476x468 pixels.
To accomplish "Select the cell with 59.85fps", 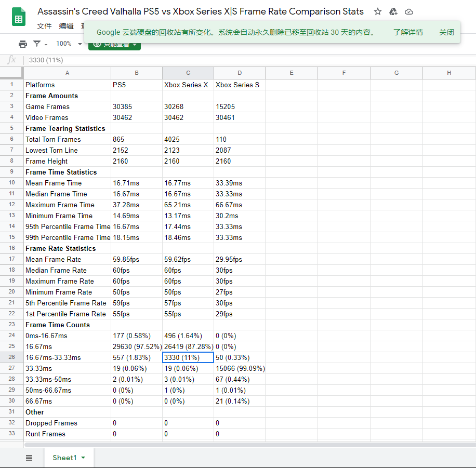I will coord(137,260).
